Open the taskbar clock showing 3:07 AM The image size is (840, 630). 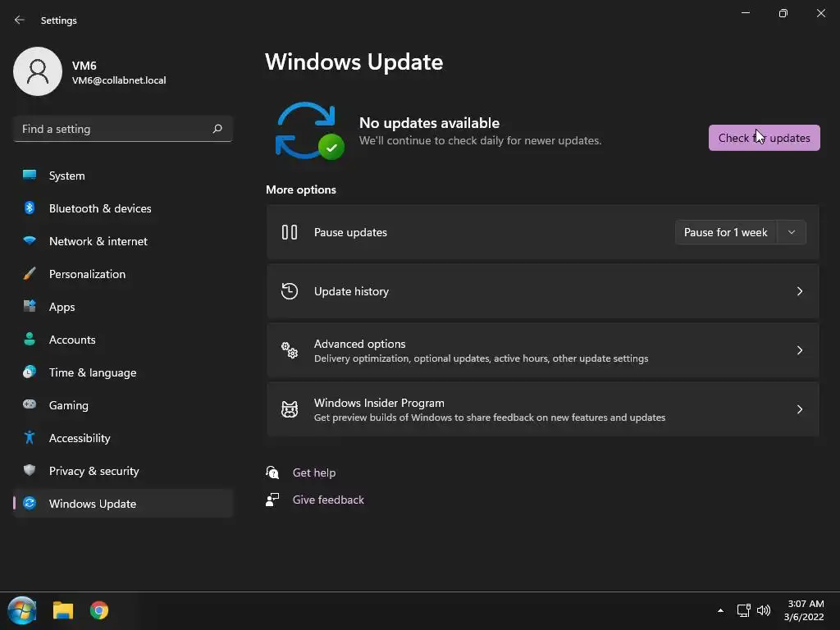point(804,610)
